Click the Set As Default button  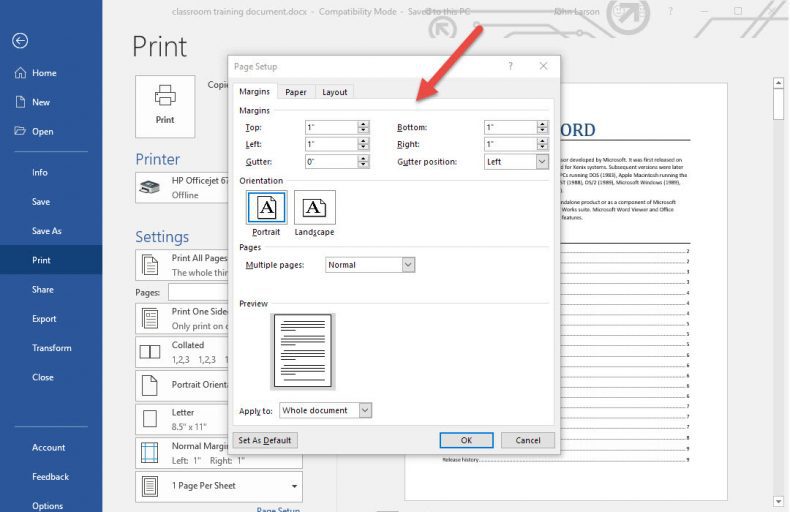pyautogui.click(x=265, y=440)
